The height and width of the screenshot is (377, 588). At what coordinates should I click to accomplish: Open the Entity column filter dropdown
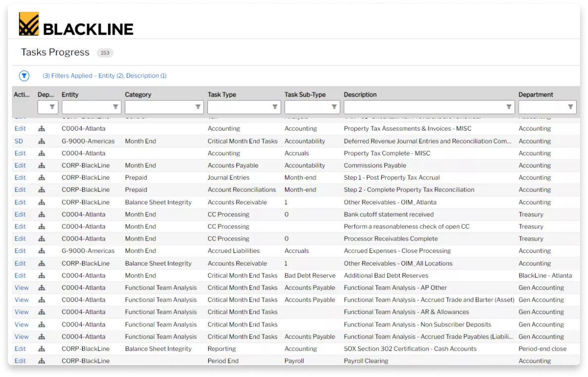pyautogui.click(x=115, y=107)
